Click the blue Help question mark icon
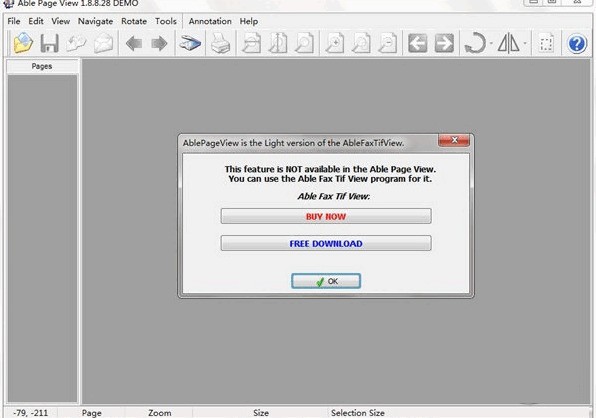 point(577,43)
